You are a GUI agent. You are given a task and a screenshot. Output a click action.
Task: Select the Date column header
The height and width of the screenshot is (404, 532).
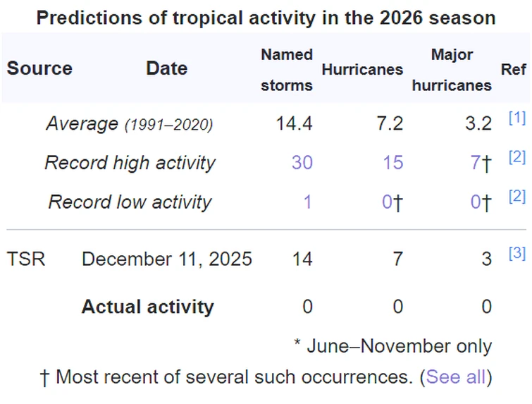point(166,68)
